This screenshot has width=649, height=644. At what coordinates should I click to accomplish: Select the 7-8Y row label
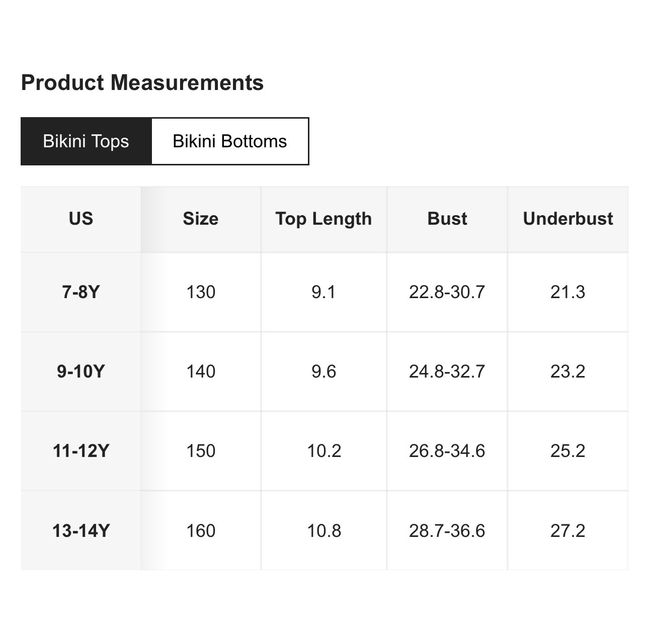[x=81, y=292]
